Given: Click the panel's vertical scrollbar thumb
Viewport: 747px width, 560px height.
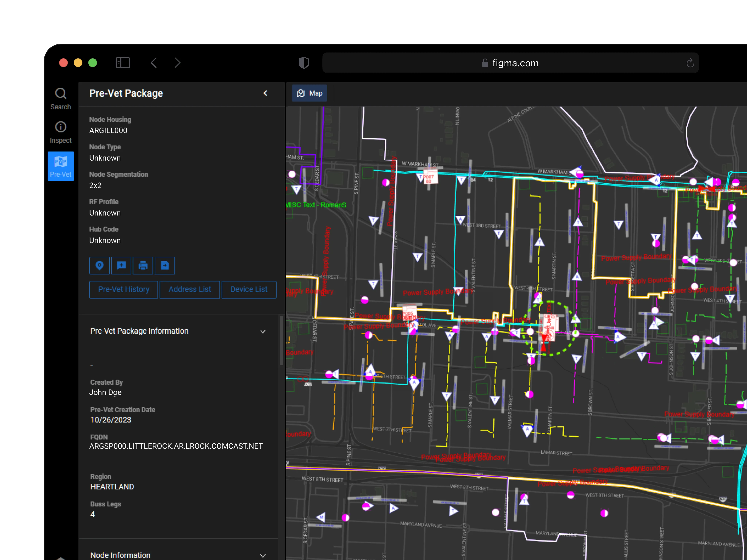Looking at the screenshot, I should pyautogui.click(x=281, y=341).
